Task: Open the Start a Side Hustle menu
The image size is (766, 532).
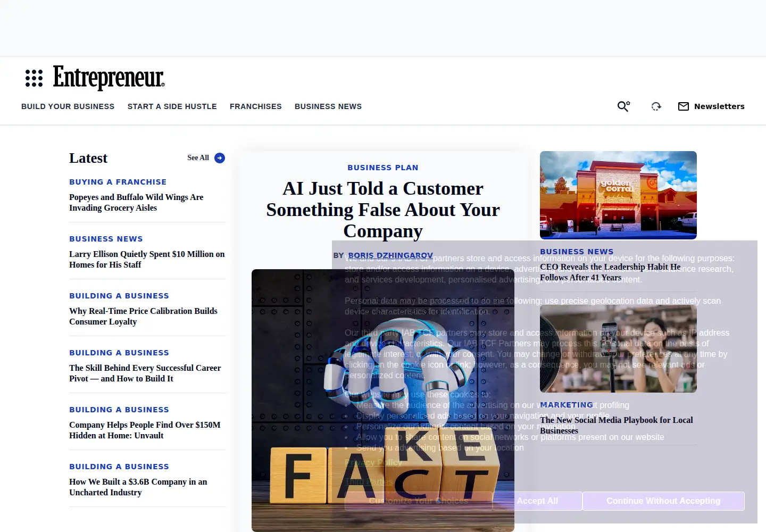Action: (172, 106)
